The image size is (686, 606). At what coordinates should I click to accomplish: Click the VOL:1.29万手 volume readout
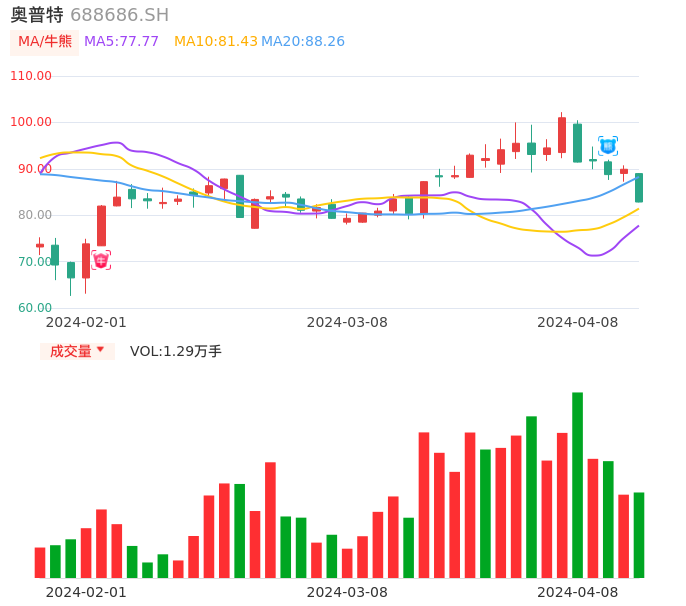click(176, 351)
